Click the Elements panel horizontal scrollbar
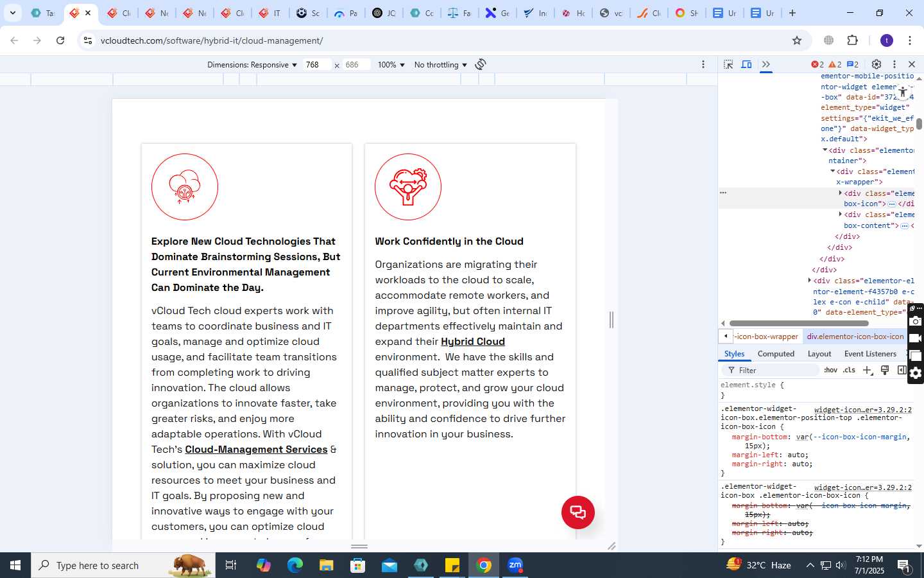 click(799, 324)
